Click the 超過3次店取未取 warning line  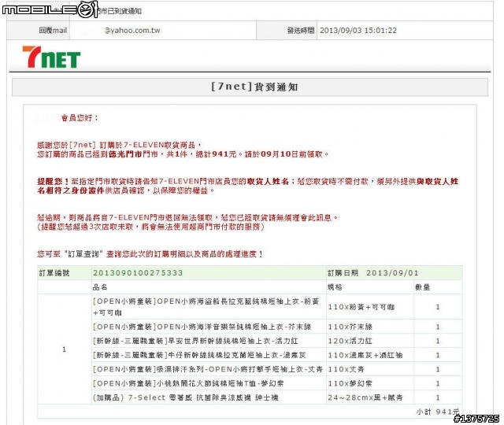click(150, 227)
